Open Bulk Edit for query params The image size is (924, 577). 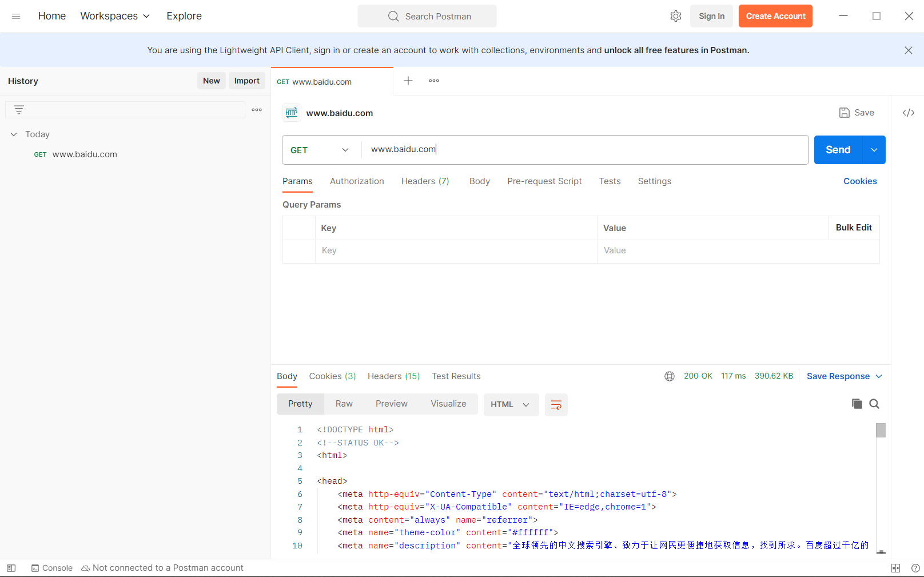coord(854,228)
